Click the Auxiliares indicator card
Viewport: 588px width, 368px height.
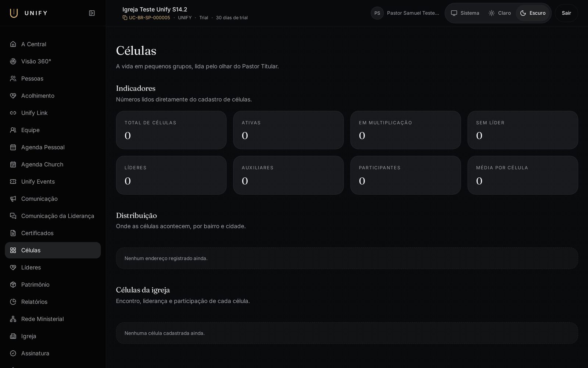click(288, 175)
